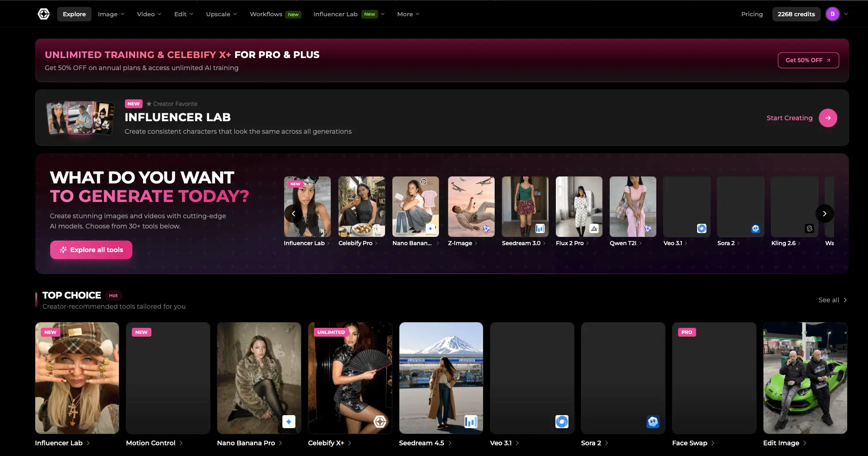Click the Seedream 4.5 card chart icon
The image size is (868, 456).
point(471,422)
